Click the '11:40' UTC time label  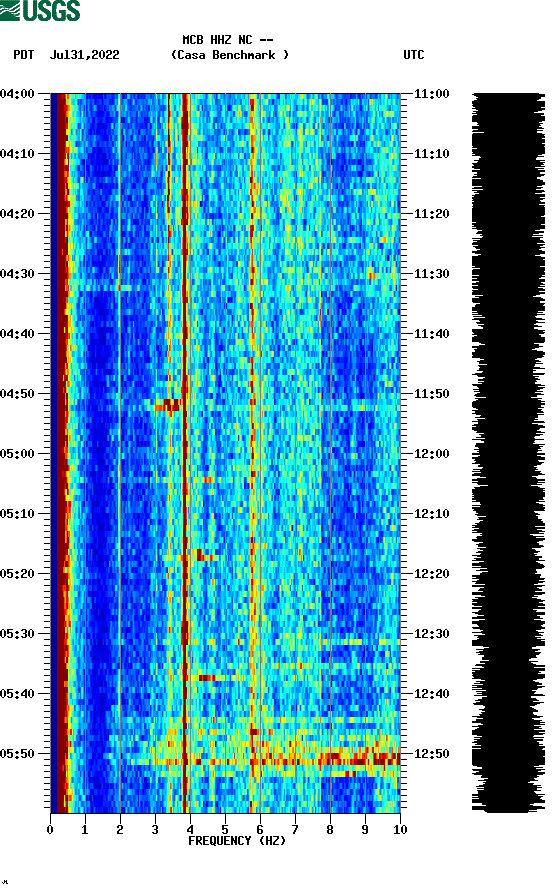pos(432,334)
